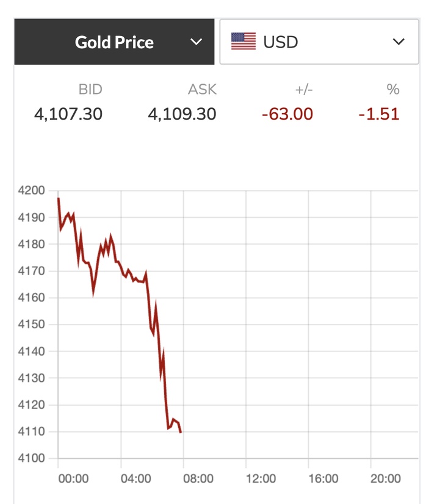
Task: Click the ASK price 4,109.30
Action: (182, 113)
